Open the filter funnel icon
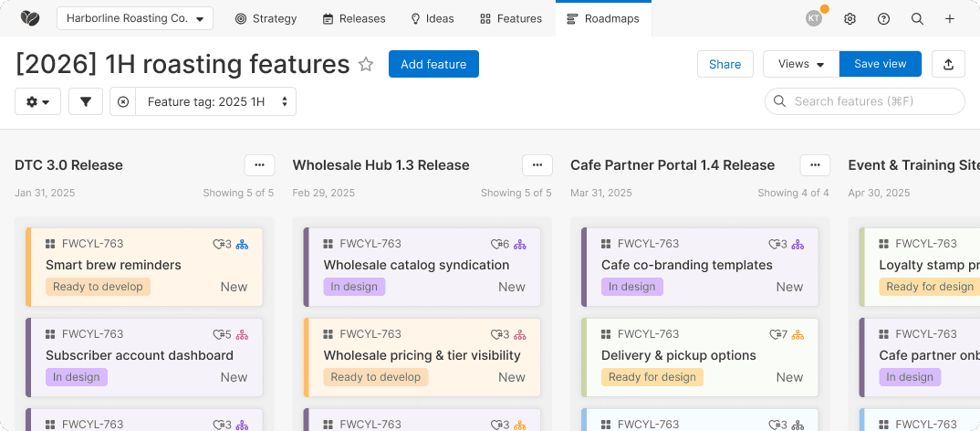This screenshot has width=980, height=431. point(85,101)
